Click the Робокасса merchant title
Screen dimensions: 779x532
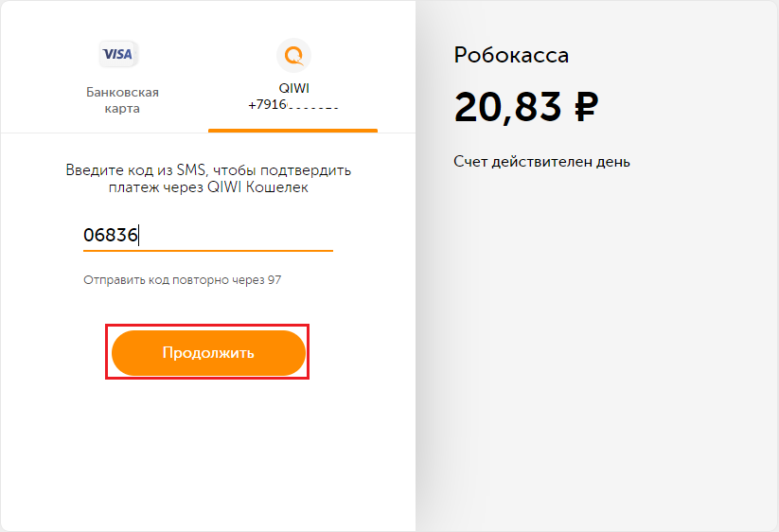pyautogui.click(x=511, y=55)
